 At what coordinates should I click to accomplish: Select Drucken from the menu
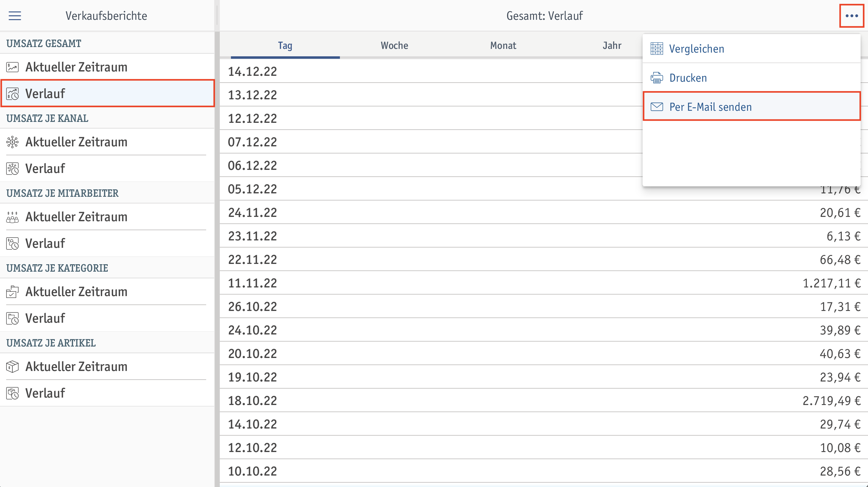751,78
